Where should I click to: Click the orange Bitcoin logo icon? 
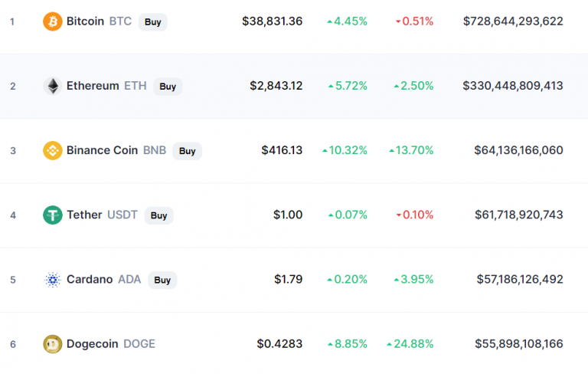click(x=53, y=21)
